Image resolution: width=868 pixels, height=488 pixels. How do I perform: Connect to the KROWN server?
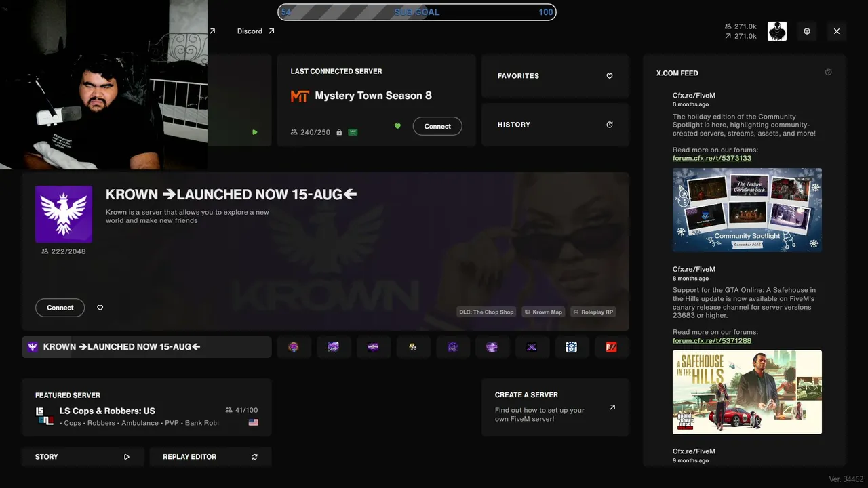tap(60, 308)
